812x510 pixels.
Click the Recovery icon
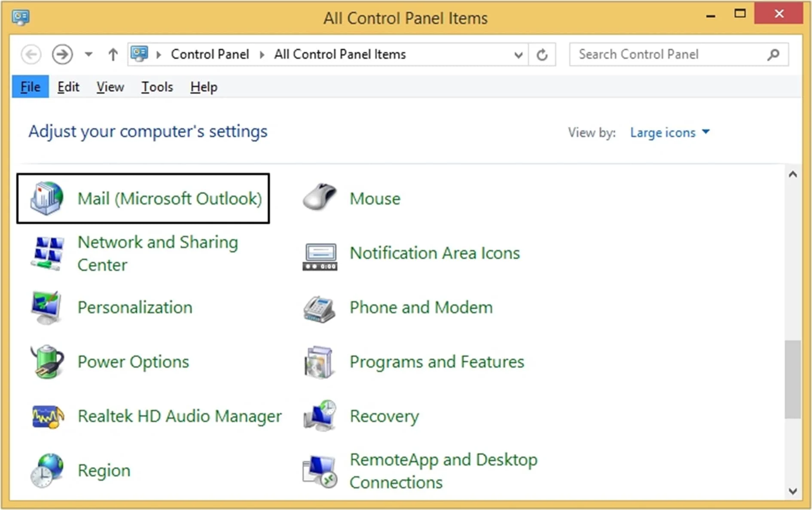tap(320, 416)
